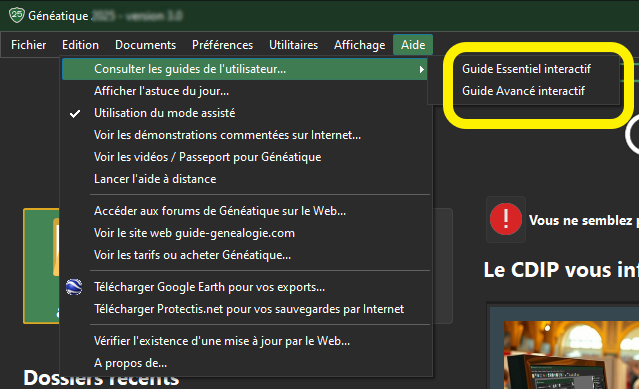Open the Edition menu

[80, 45]
